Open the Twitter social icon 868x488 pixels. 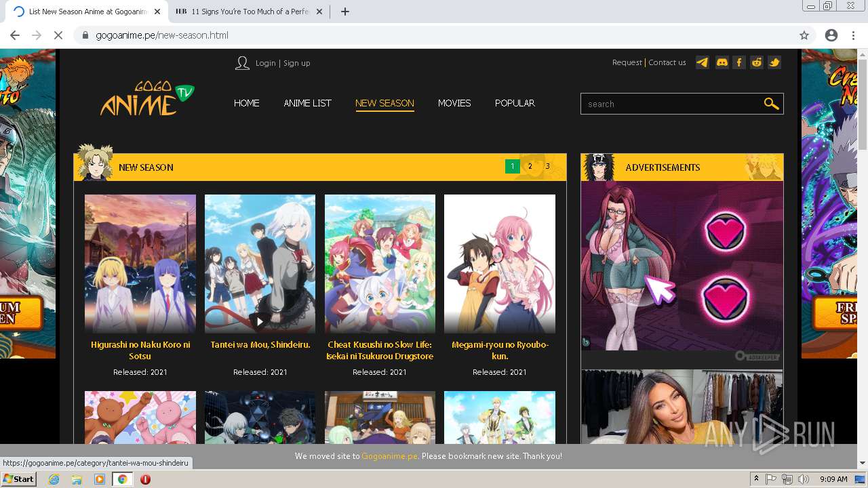774,62
